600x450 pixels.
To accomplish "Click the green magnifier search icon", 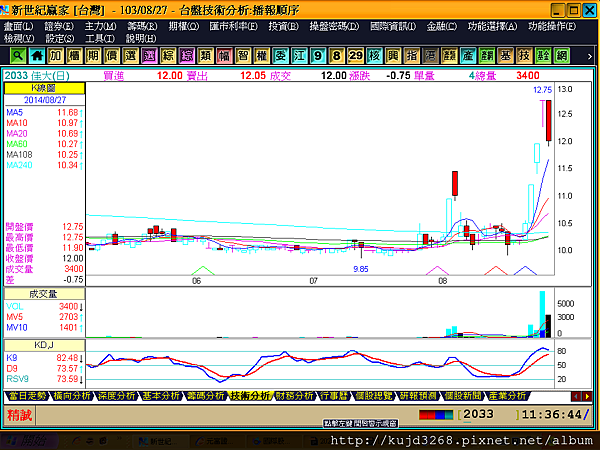I will [18, 56].
